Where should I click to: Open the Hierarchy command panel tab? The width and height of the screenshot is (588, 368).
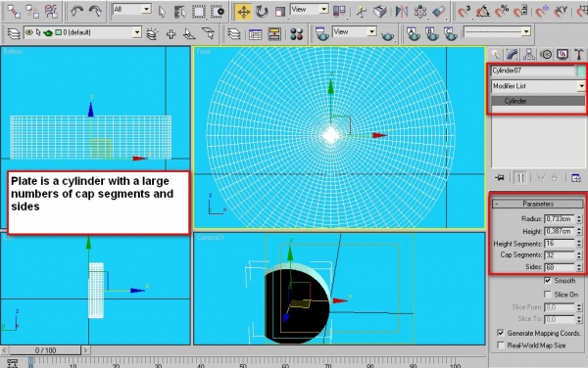pyautogui.click(x=529, y=54)
